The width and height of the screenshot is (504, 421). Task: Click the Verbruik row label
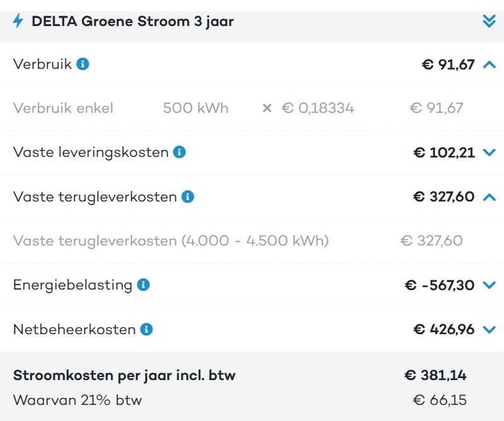coord(42,64)
